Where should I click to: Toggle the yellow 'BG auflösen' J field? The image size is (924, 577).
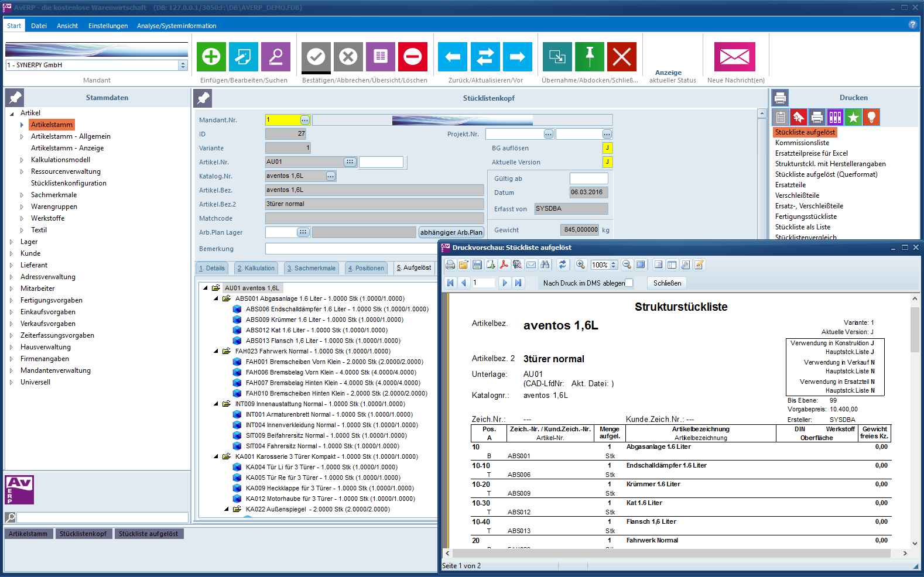point(607,148)
